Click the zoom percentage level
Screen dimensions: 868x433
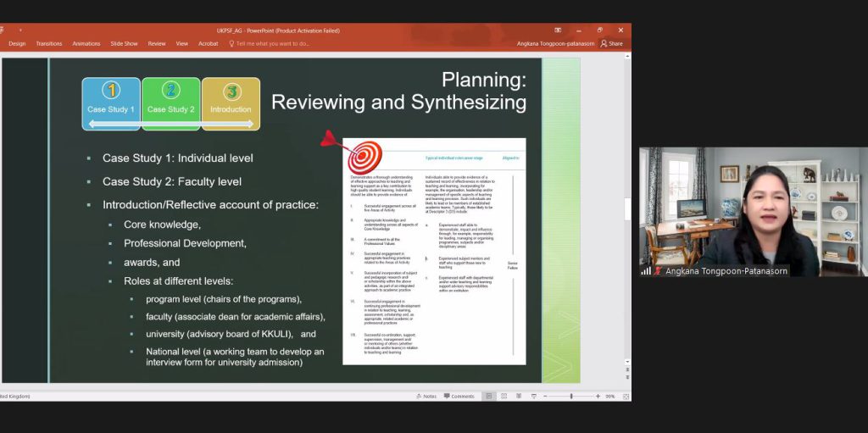(610, 396)
